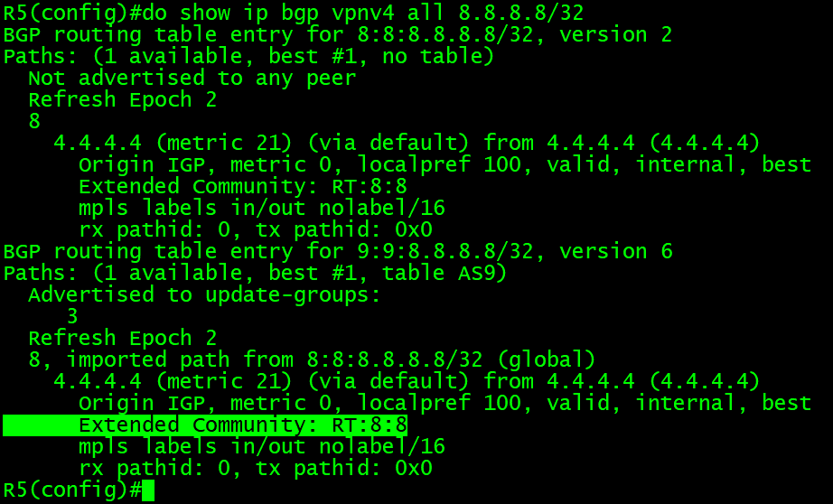Click 'rx pathid: 0' line in the 9:9 entry

click(256, 468)
